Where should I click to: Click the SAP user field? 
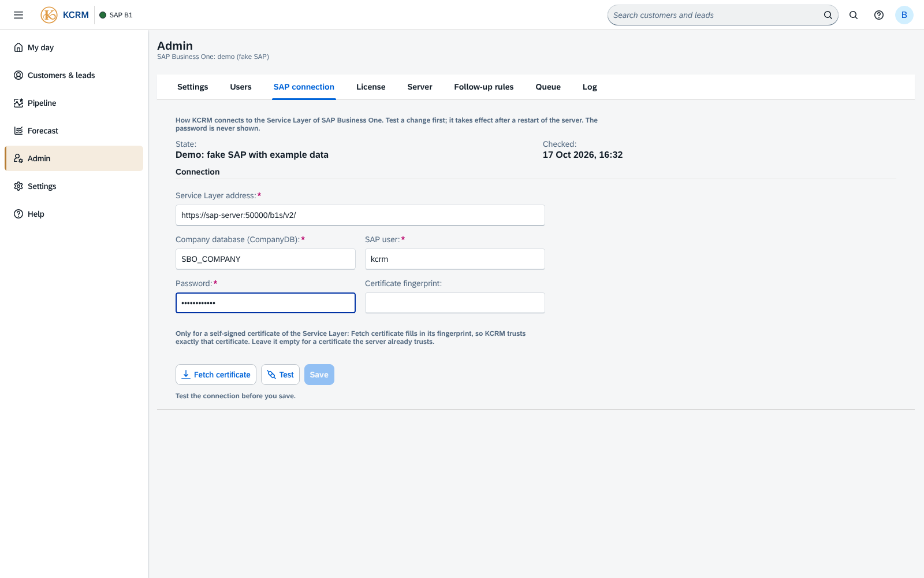[455, 259]
